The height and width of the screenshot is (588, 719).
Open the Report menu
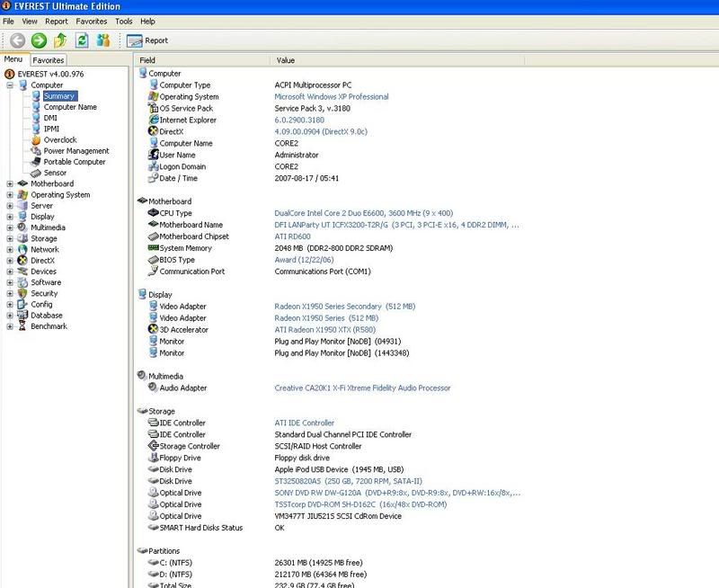(57, 22)
